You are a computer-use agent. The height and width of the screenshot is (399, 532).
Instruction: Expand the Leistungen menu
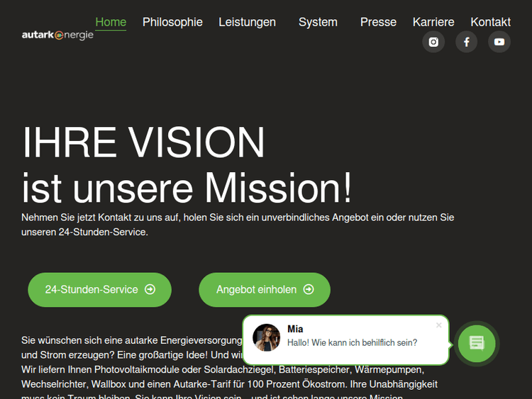tap(247, 22)
